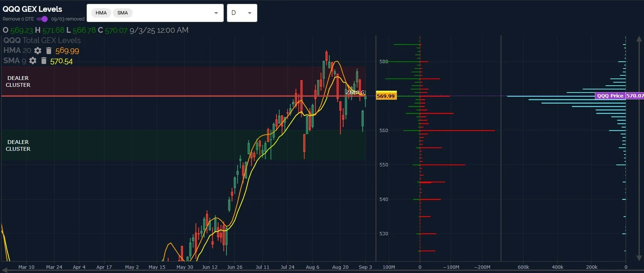Click the 100M GEX axis label
644x273 pixels.
389,267
